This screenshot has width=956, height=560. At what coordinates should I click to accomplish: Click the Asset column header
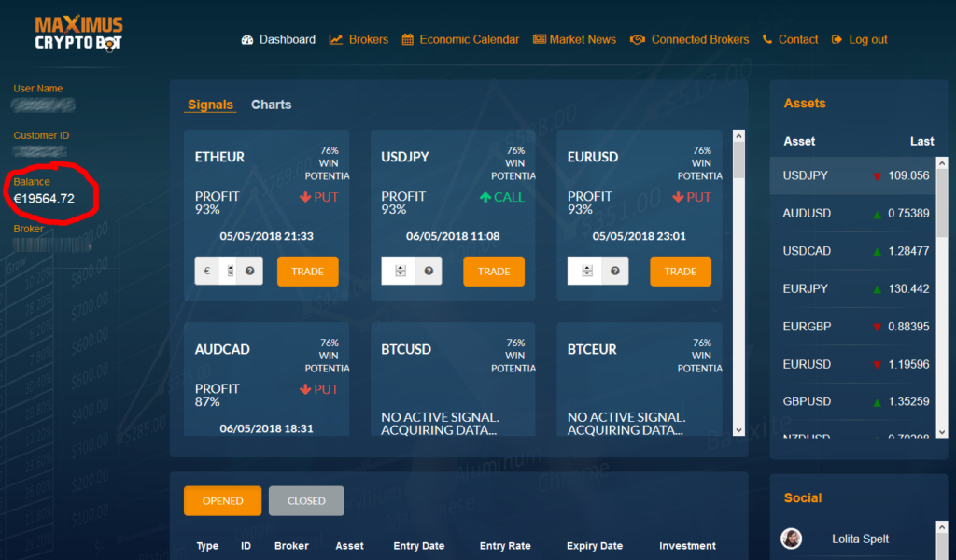tap(799, 141)
